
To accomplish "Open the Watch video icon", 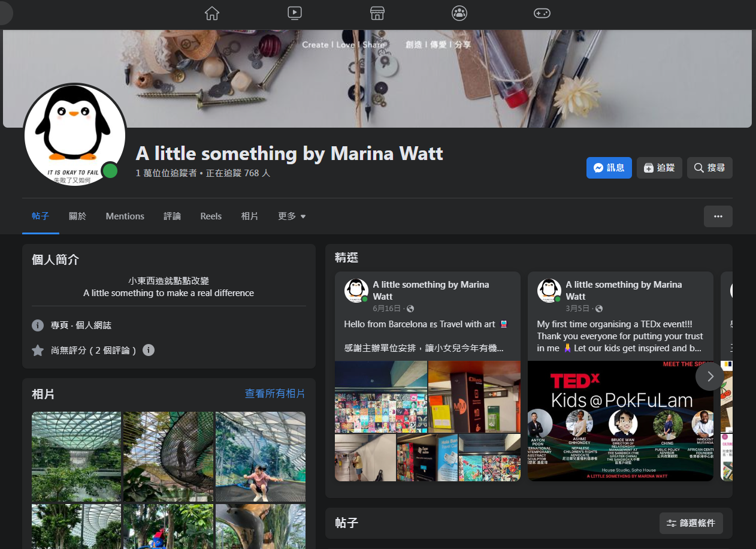I will coord(294,13).
